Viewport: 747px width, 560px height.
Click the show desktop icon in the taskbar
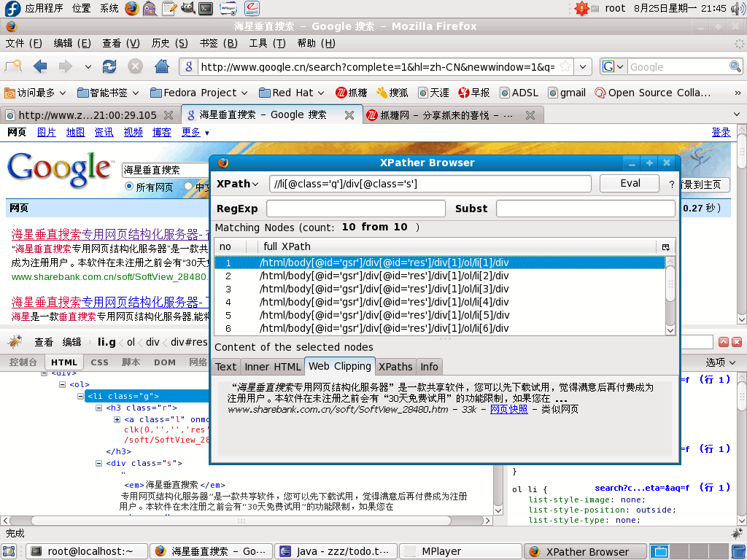coord(9,551)
